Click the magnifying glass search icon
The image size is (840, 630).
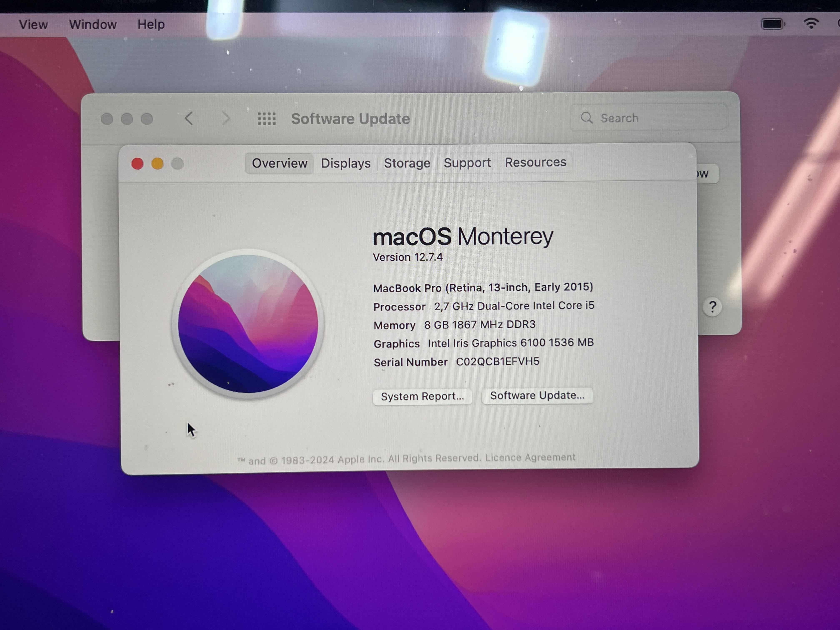(x=587, y=118)
